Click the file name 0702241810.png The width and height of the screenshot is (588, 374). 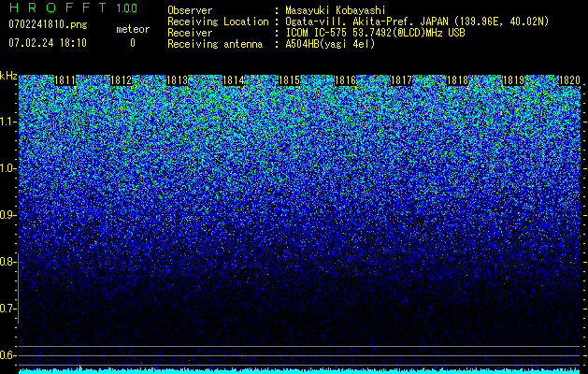tap(48, 24)
